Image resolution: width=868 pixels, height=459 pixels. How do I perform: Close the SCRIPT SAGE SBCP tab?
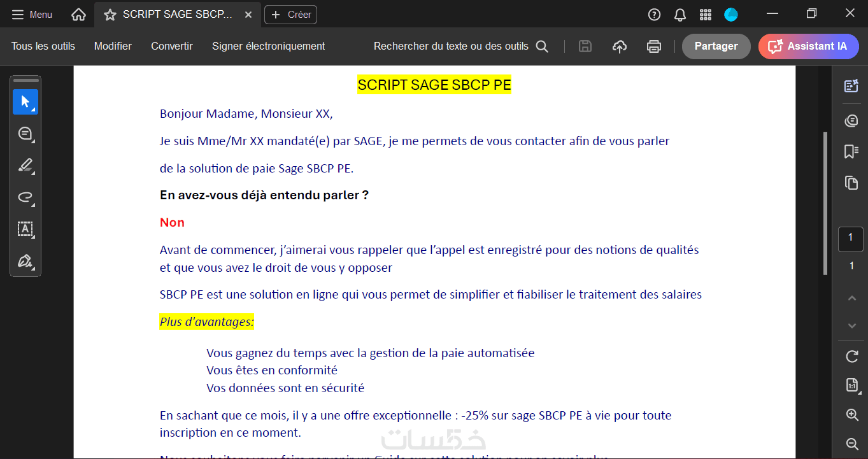click(x=248, y=15)
